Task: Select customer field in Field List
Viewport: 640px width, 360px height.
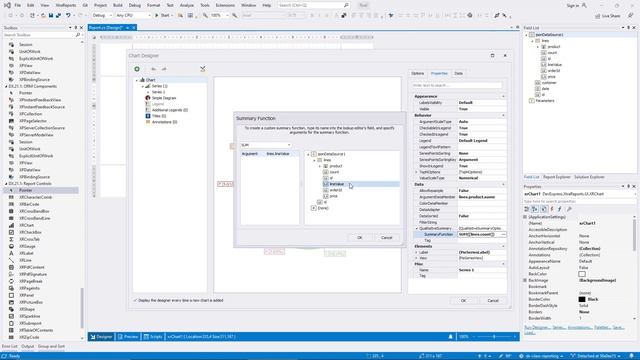Action: 549,83
